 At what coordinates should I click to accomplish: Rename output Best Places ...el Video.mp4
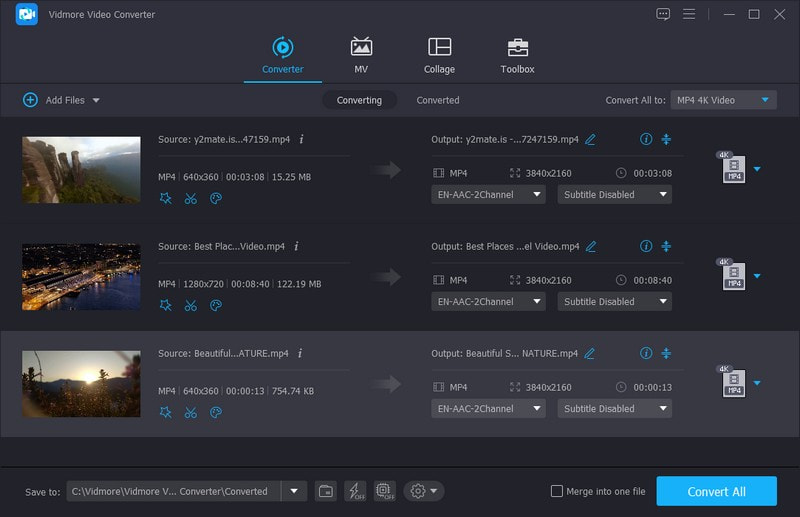591,247
